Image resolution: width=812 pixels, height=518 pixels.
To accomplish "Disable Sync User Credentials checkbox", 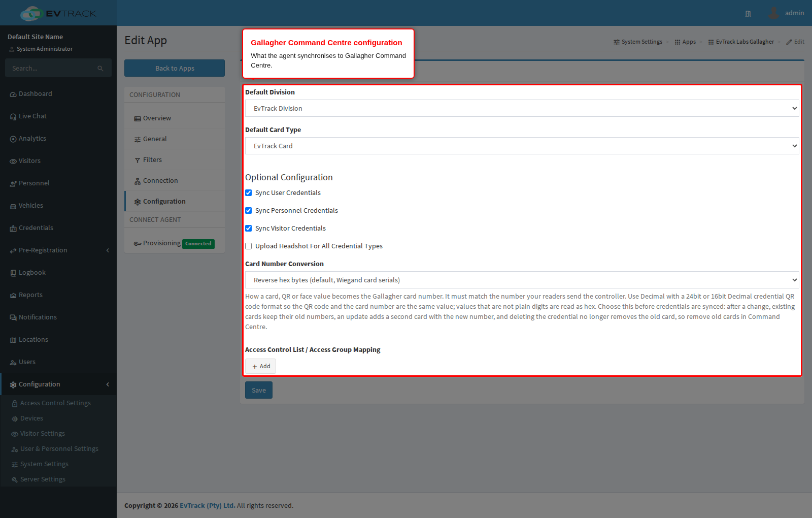I will pos(249,193).
